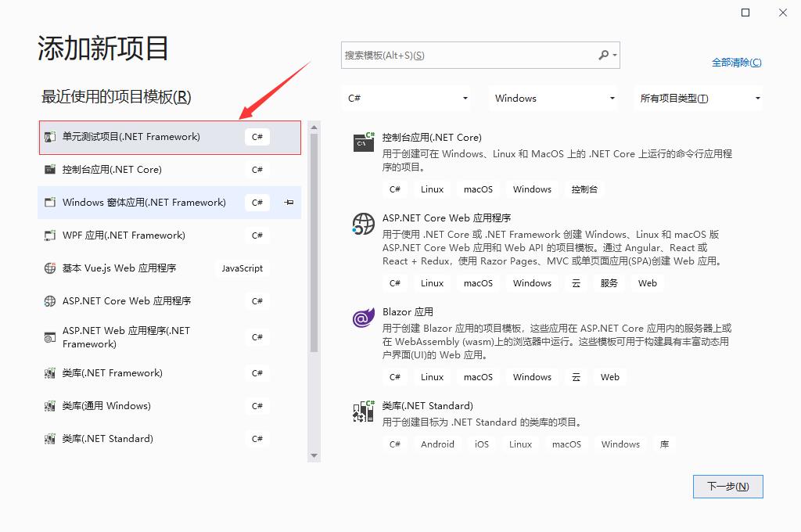Click the JavaScript tag on Vue.js row
This screenshot has height=532, width=801.
[242, 268]
